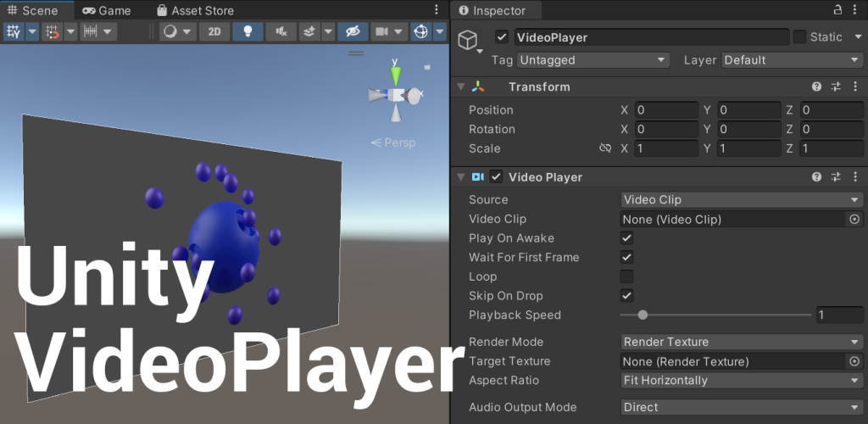The image size is (868, 424).
Task: Click the Scale constrain proportions link icon
Action: (605, 148)
